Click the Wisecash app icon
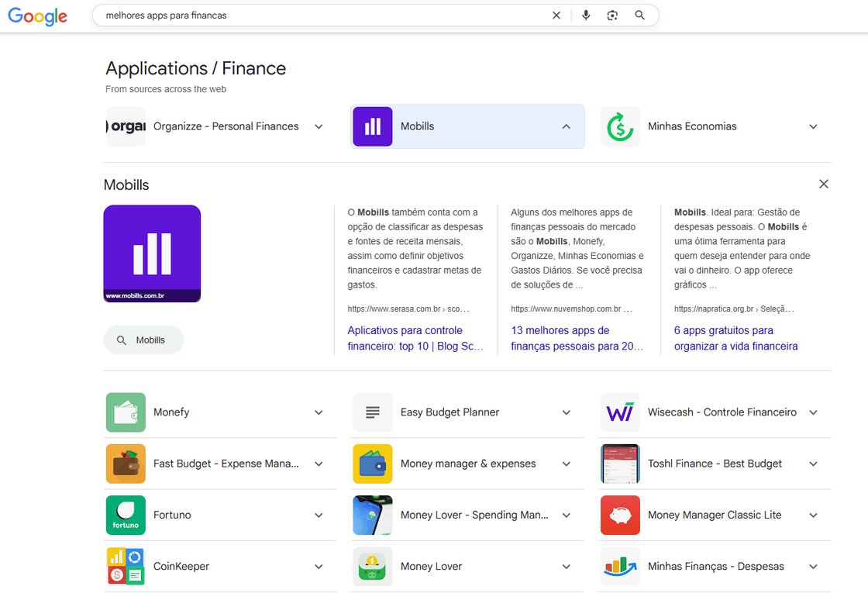This screenshot has width=868, height=593. 620,412
